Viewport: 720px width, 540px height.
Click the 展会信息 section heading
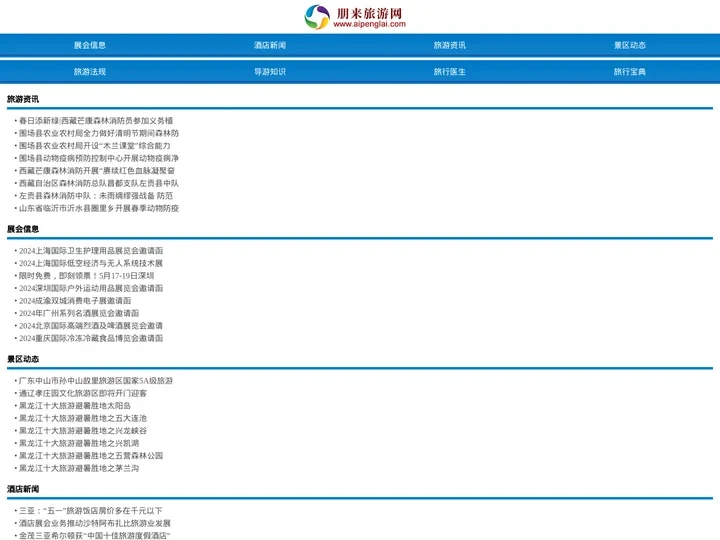[23, 229]
